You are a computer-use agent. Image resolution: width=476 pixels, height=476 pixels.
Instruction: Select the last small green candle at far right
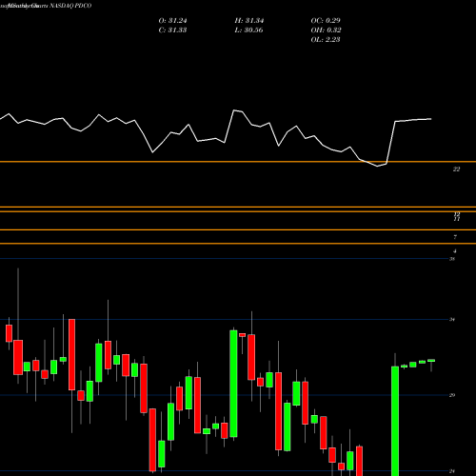431,361
